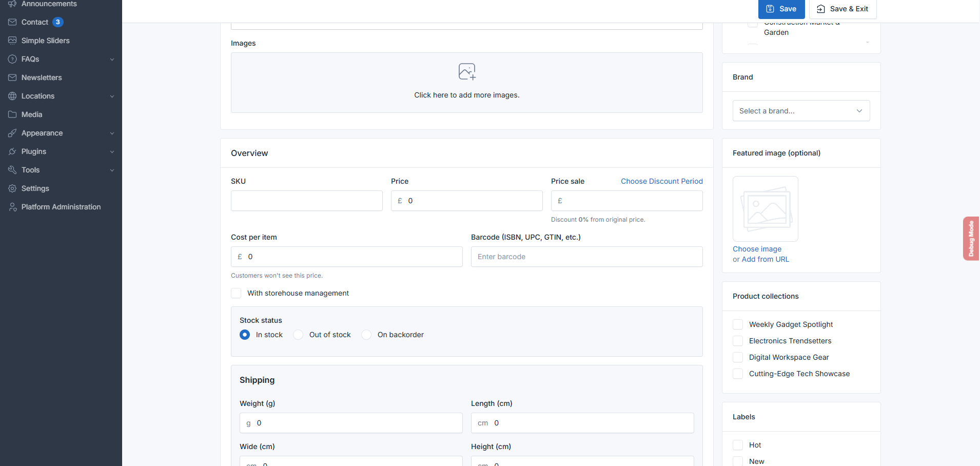
Task: Click the featured image placeholder thumbnail
Action: click(x=766, y=209)
